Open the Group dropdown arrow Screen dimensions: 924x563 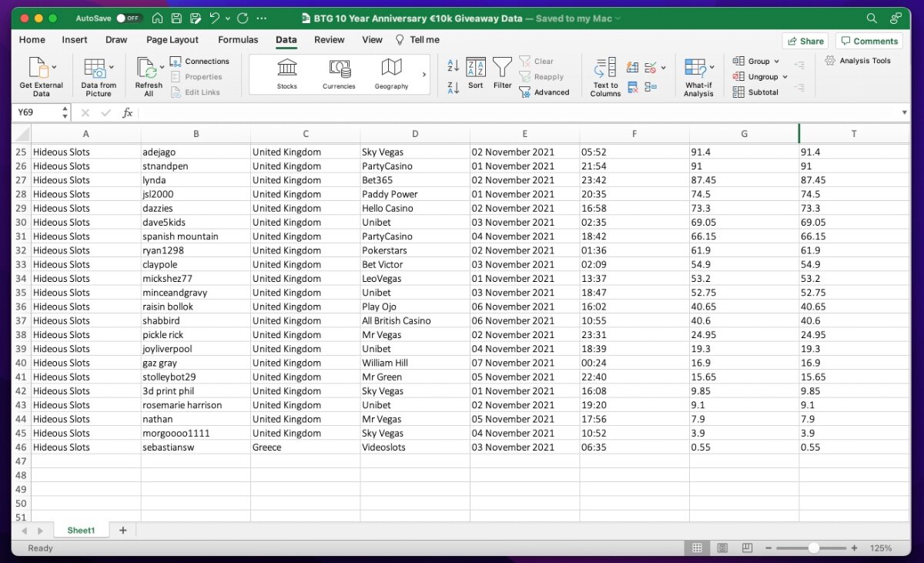click(x=776, y=62)
